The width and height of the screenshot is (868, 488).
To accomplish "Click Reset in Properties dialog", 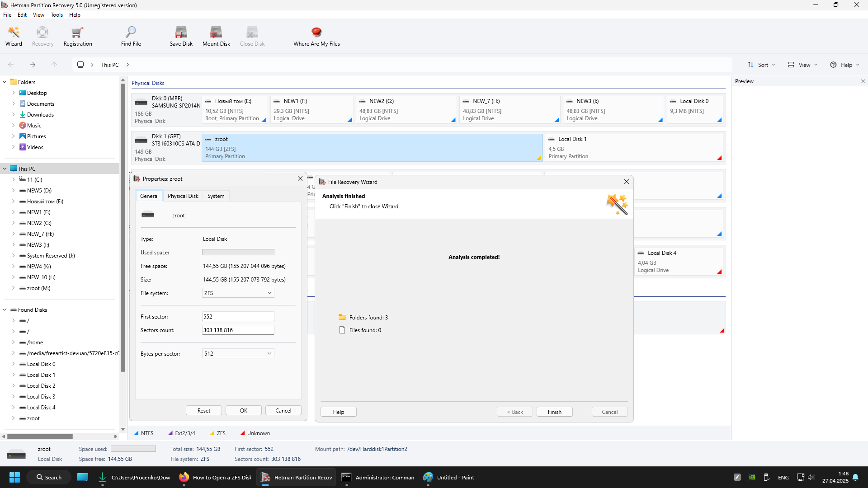I will tap(203, 410).
